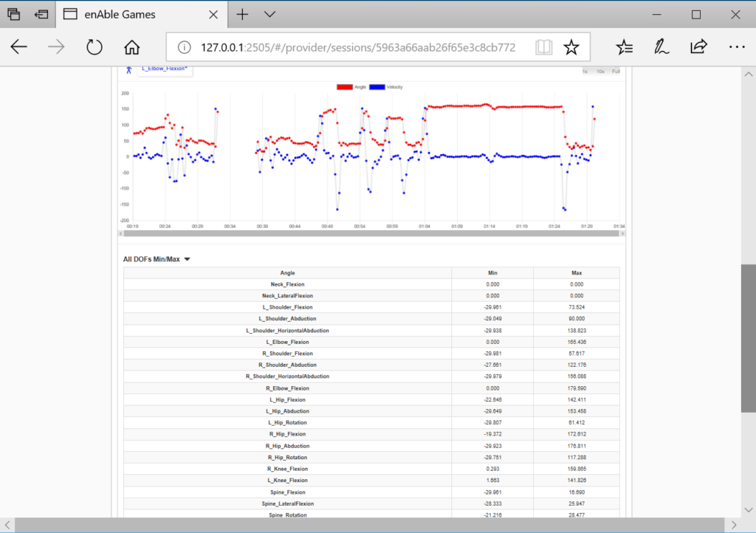The height and width of the screenshot is (533, 756).
Task: Select the Spine_Flexion row label
Action: [287, 492]
